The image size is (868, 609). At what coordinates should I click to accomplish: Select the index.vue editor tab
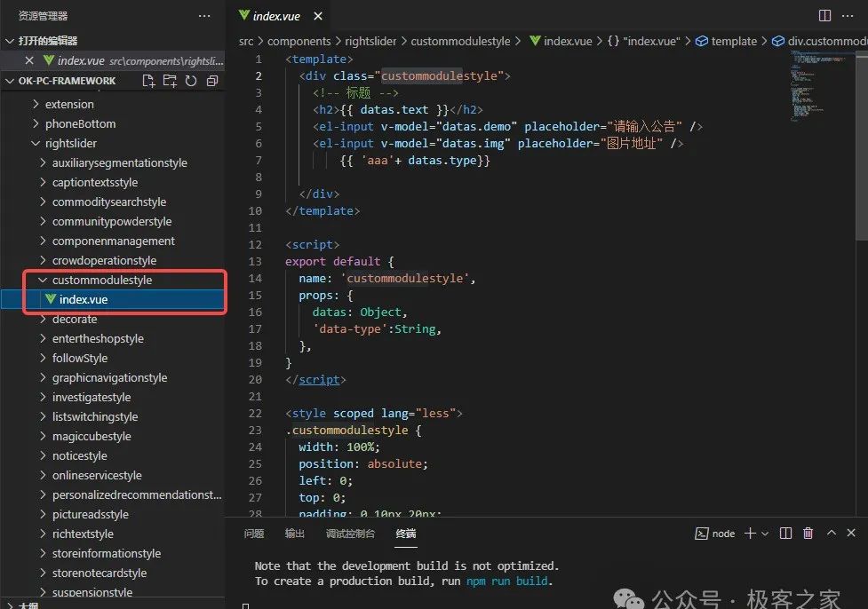tap(276, 16)
